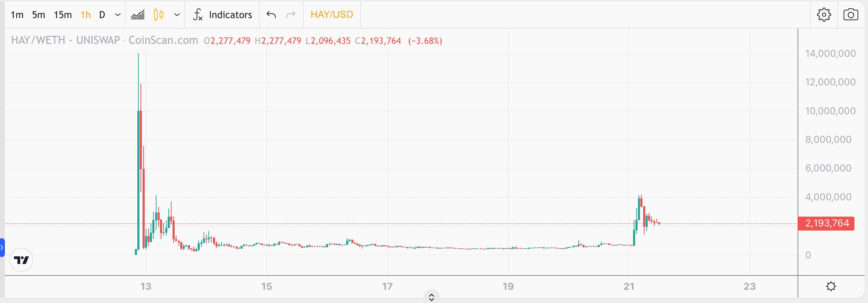Click date label 19 on time axis

(x=508, y=287)
